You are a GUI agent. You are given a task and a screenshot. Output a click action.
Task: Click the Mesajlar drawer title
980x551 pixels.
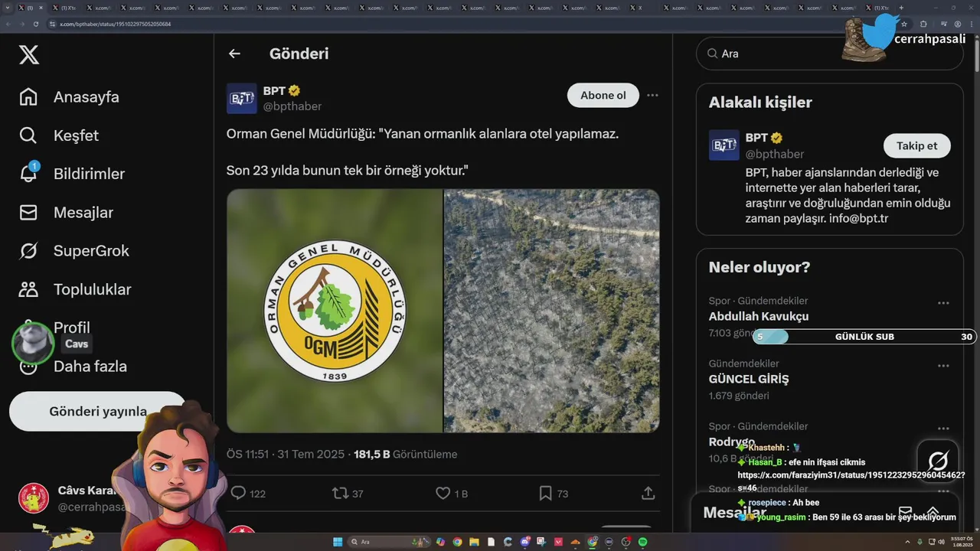[735, 513]
